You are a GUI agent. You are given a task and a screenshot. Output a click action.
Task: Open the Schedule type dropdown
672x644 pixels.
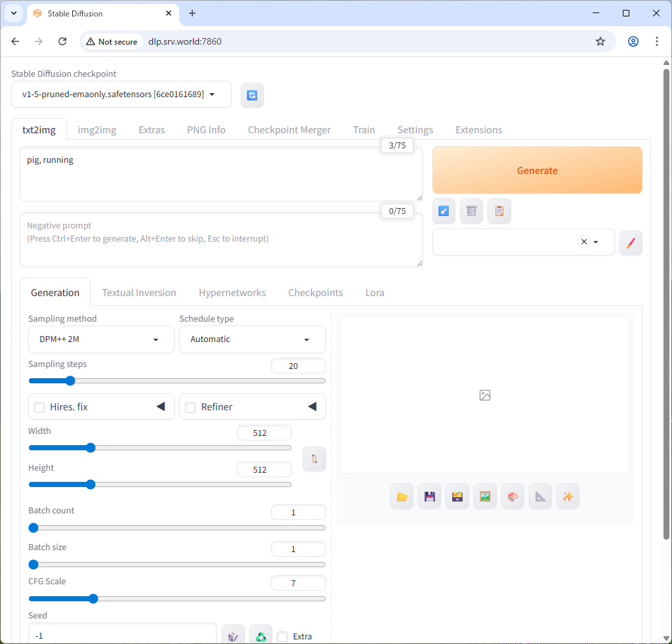click(252, 339)
